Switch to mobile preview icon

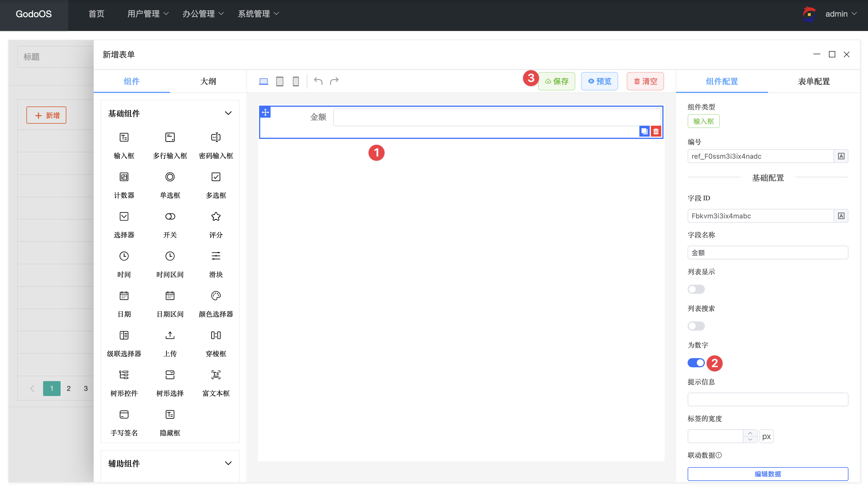[296, 81]
